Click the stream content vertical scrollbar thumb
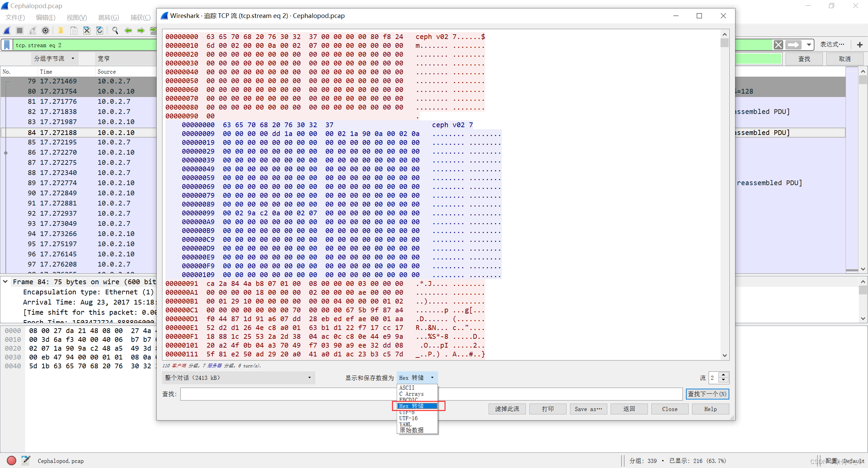Image resolution: width=868 pixels, height=468 pixels. tap(725, 43)
